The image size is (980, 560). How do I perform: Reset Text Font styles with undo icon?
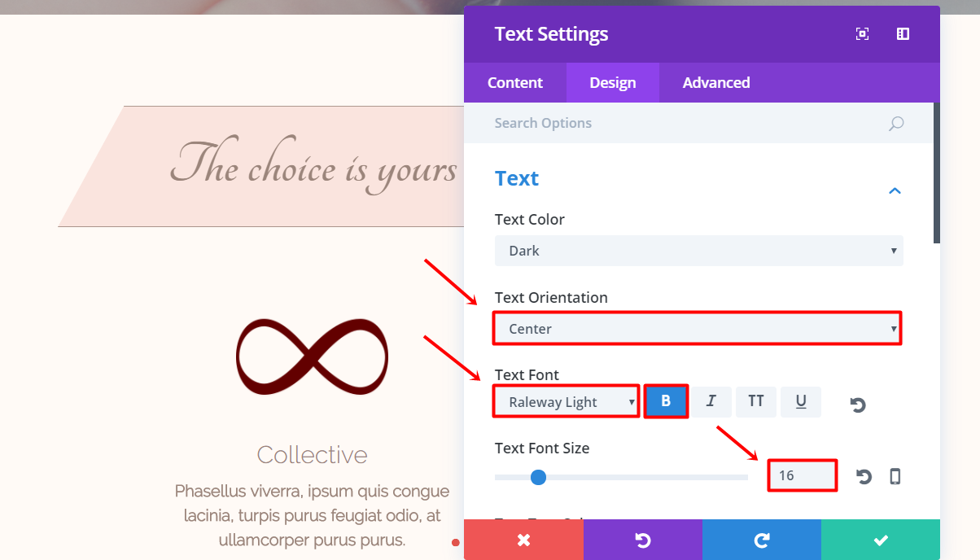pyautogui.click(x=858, y=404)
